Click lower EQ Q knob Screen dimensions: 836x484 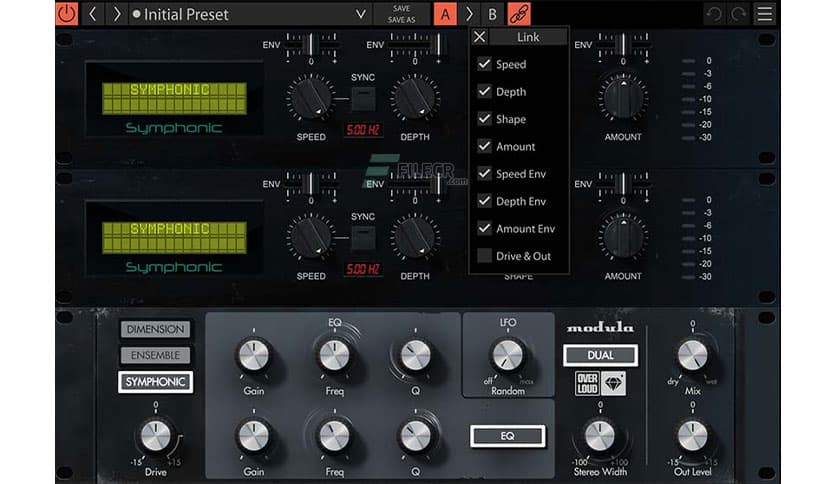click(x=415, y=436)
